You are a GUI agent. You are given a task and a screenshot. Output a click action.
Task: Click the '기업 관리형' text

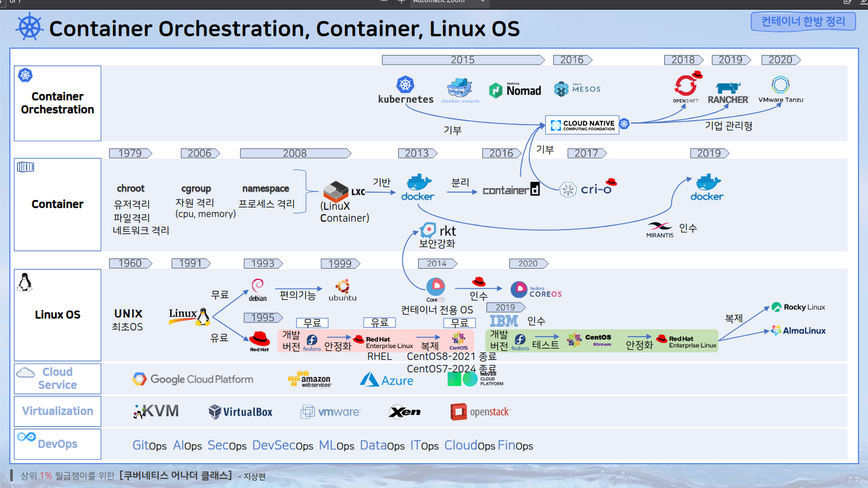pyautogui.click(x=728, y=125)
